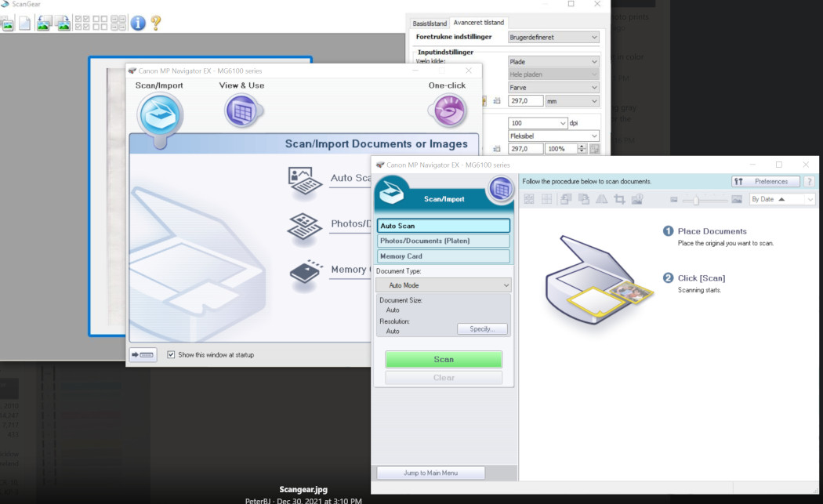Expand the Foretrukne indstillinger dropdown
823x504 pixels.
coord(553,37)
